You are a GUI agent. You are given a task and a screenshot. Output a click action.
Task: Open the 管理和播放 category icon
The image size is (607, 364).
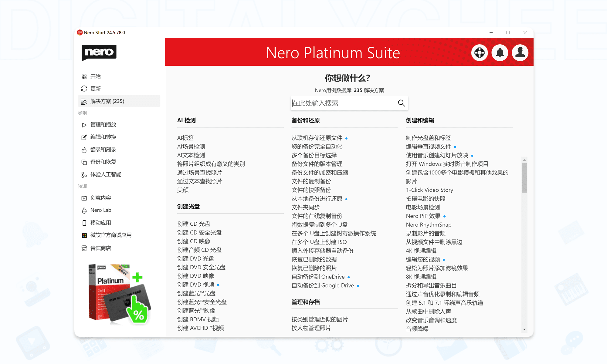click(x=84, y=125)
